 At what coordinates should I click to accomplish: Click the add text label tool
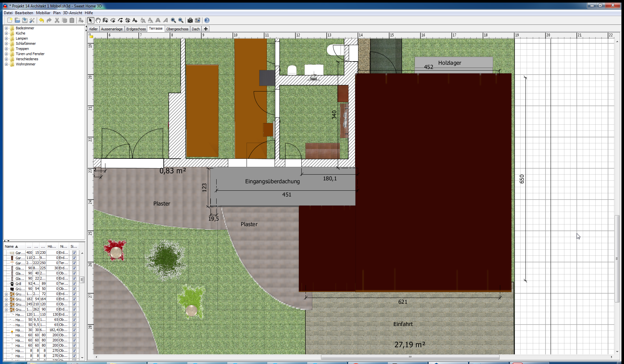coord(135,20)
